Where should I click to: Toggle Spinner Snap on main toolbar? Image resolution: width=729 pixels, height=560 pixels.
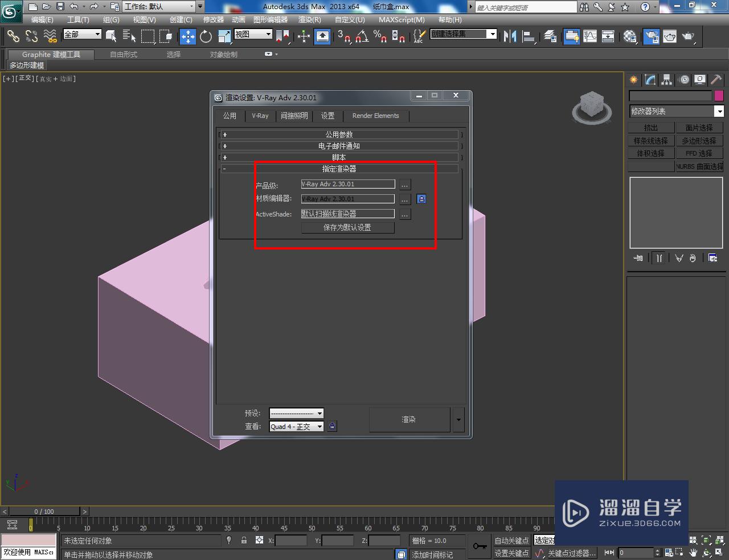click(399, 36)
